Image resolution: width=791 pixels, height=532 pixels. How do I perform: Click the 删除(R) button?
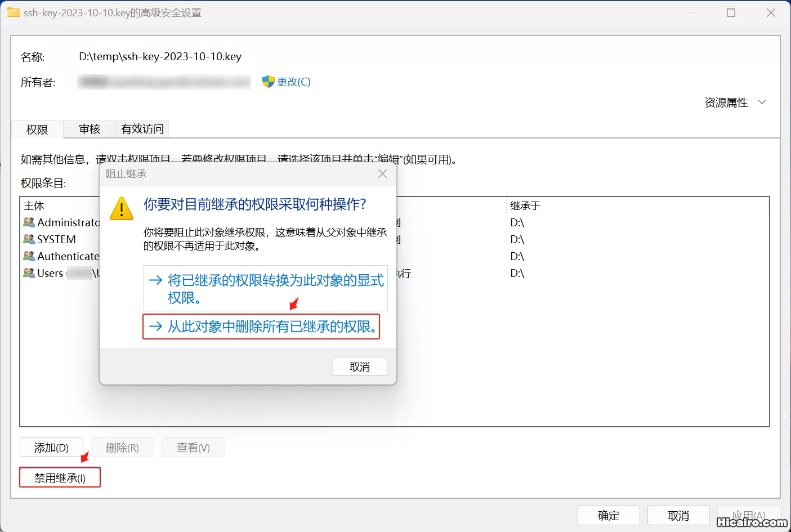(122, 448)
